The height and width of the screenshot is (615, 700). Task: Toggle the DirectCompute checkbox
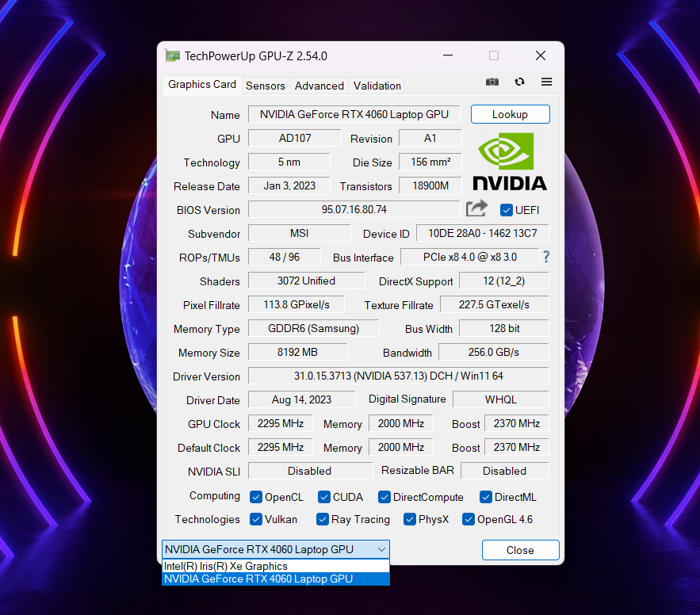point(384,497)
